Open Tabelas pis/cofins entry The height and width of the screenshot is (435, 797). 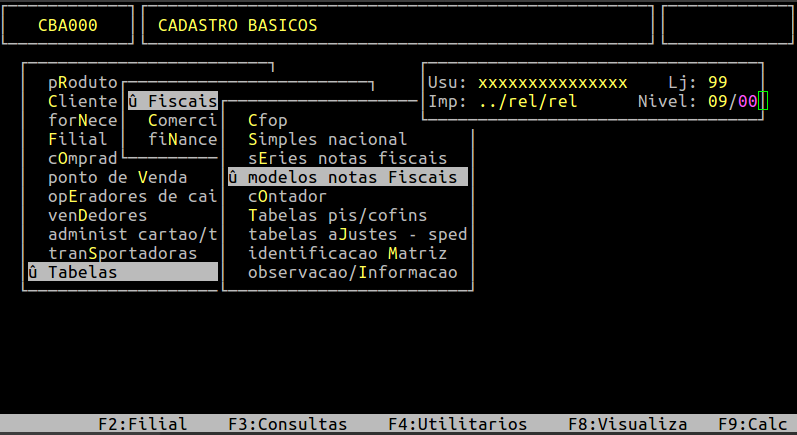point(337,215)
